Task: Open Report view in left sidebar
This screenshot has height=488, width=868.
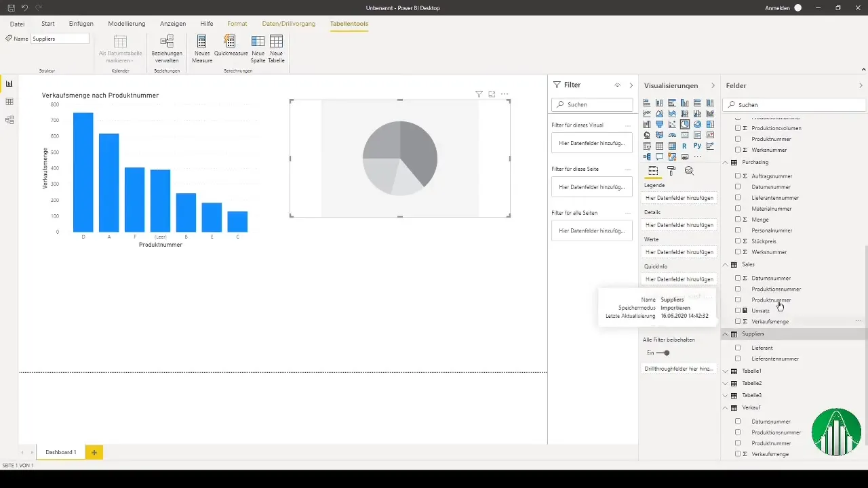Action: (x=9, y=83)
